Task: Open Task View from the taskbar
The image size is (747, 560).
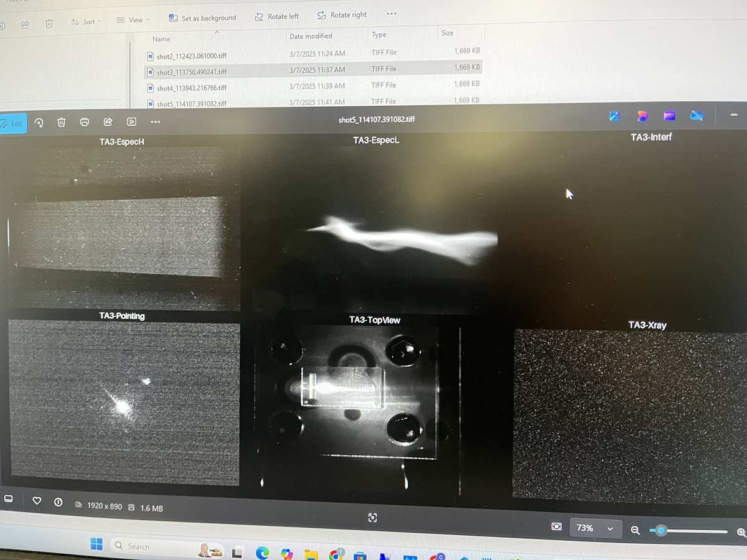Action: pos(237,553)
